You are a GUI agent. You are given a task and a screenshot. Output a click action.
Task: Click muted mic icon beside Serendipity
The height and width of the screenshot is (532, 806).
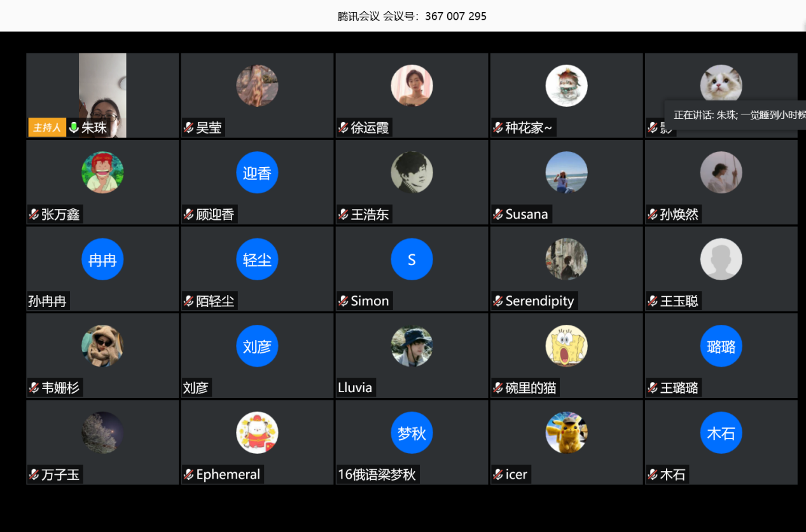tap(498, 301)
